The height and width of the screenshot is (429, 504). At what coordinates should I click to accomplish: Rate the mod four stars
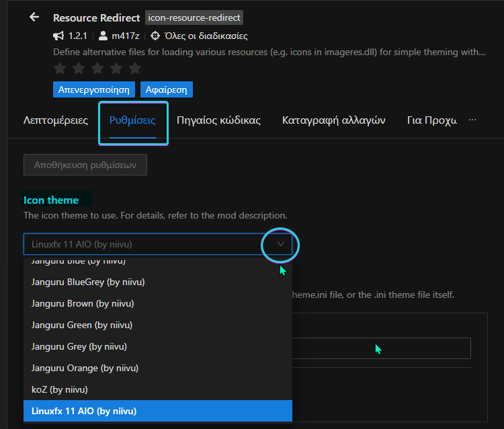(x=116, y=68)
